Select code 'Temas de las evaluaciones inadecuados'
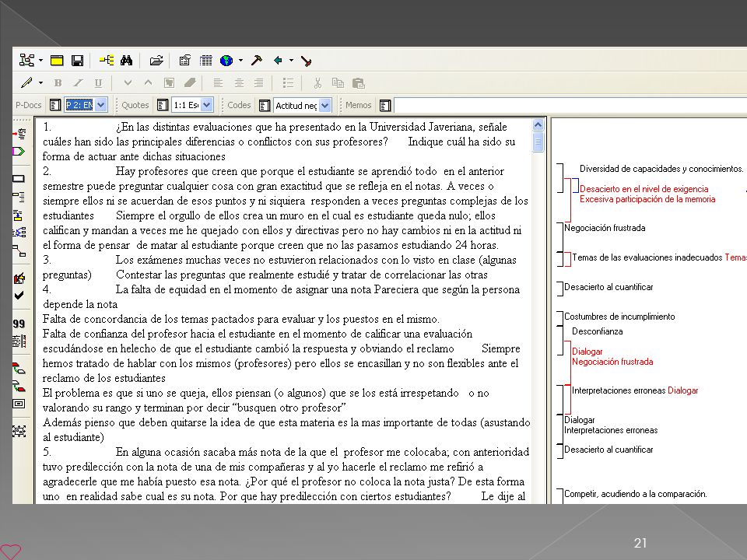This screenshot has width=747, height=560. pos(647,257)
